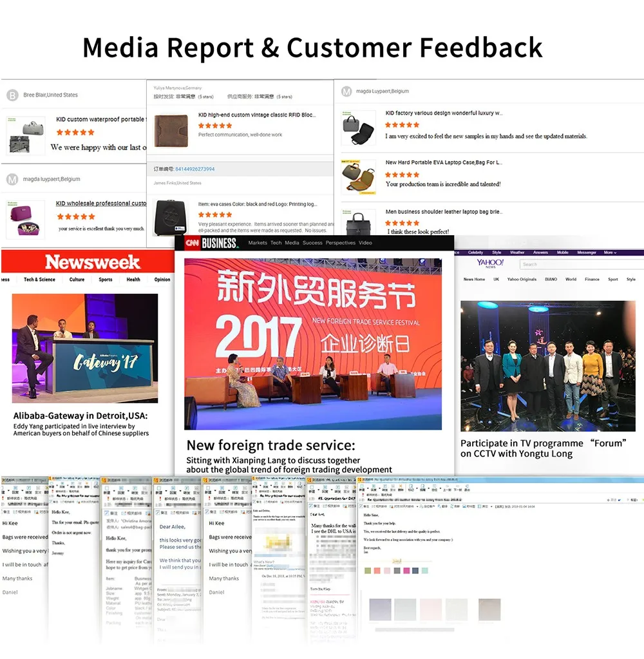Screen dimensions: 644x659
Task: Open the Gateway '17 interview photo
Action: point(85,349)
